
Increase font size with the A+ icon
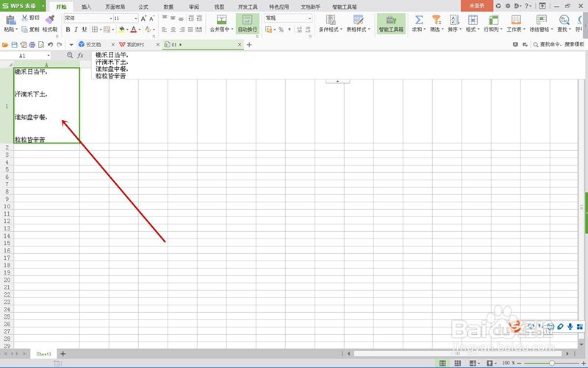[x=143, y=18]
